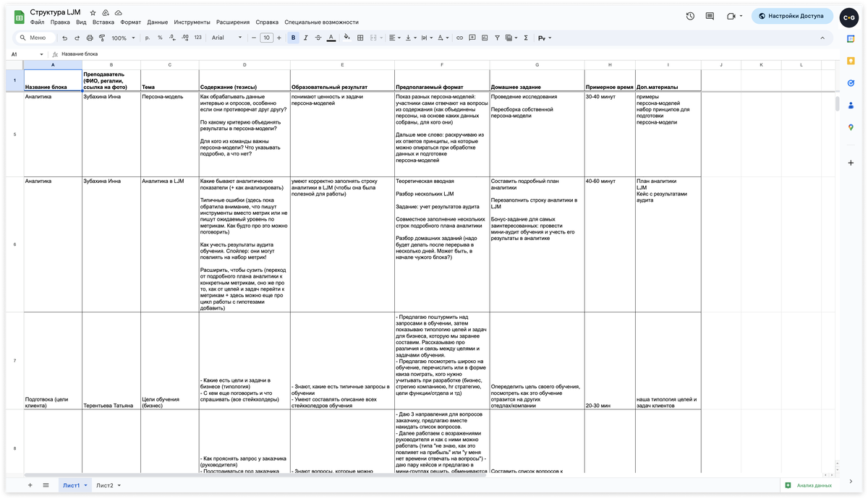This screenshot has height=499, width=868.
Task: Toggle italic formatting
Action: point(306,38)
